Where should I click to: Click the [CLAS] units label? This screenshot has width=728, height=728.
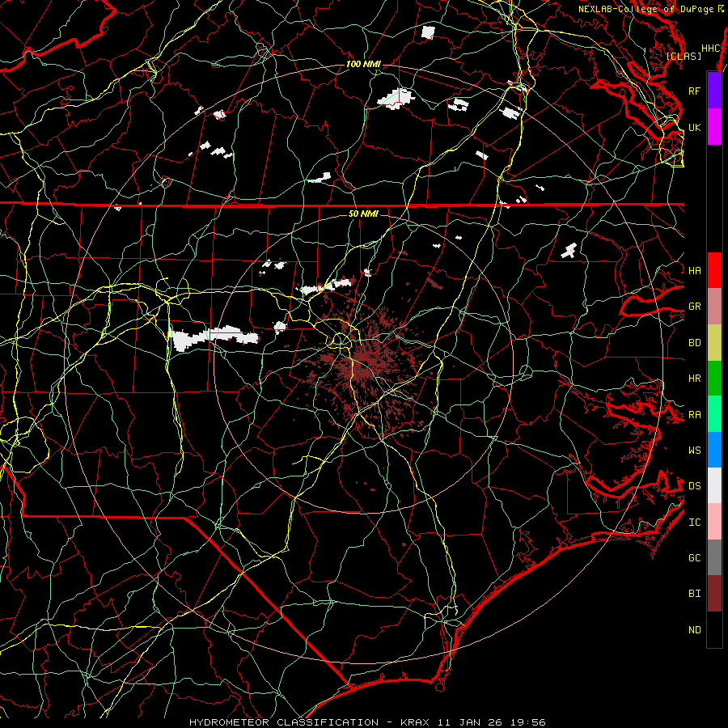pos(684,56)
